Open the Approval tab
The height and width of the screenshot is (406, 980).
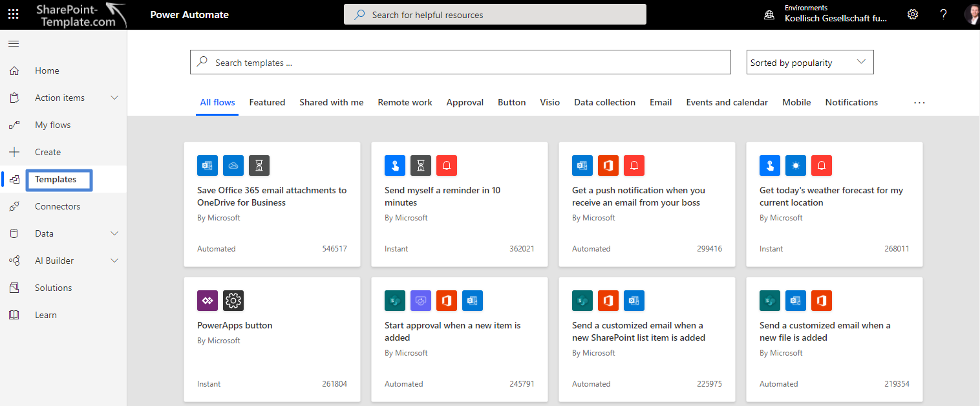pyautogui.click(x=465, y=102)
